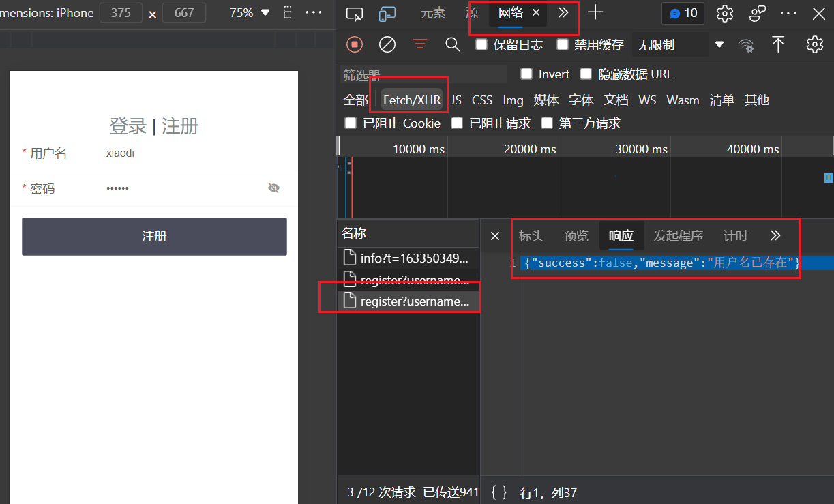Open DevTools settings gear icon
Viewport: 834px width, 504px height.
tap(724, 13)
